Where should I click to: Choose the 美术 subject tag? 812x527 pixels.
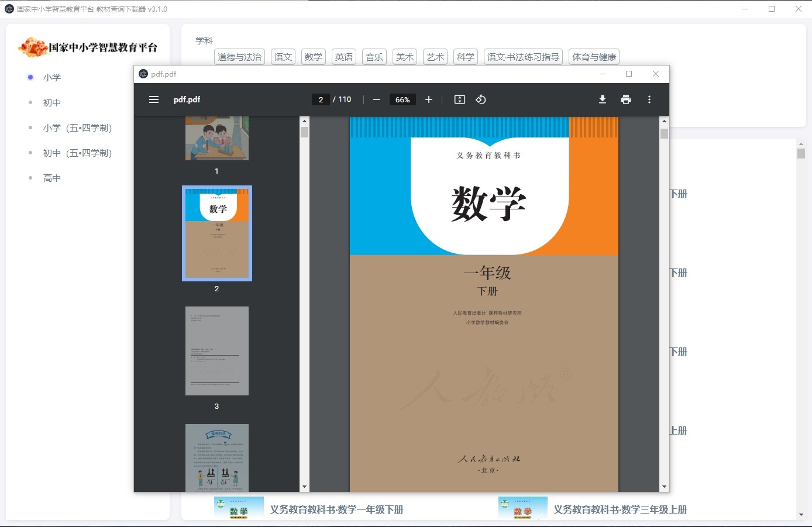point(405,57)
